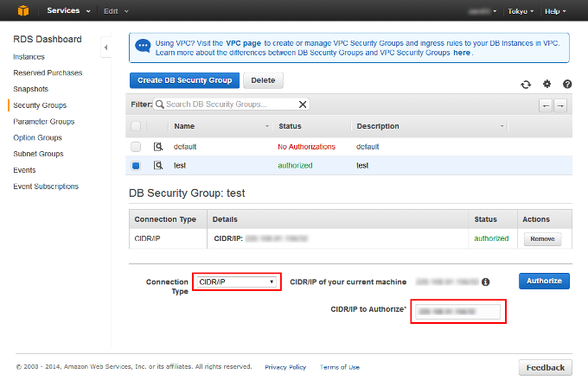The width and height of the screenshot is (588, 380).
Task: Open the Connection Type CIDR/IP dropdown
Action: (237, 282)
